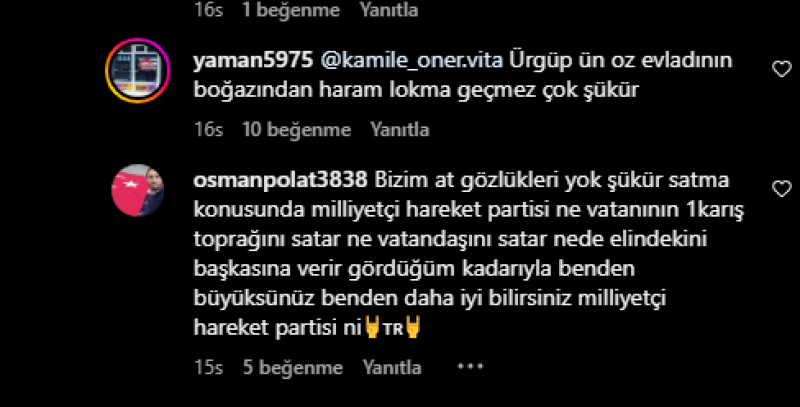The image size is (800, 407).
Task: View the 1 beğenme likes list
Action: click(291, 10)
